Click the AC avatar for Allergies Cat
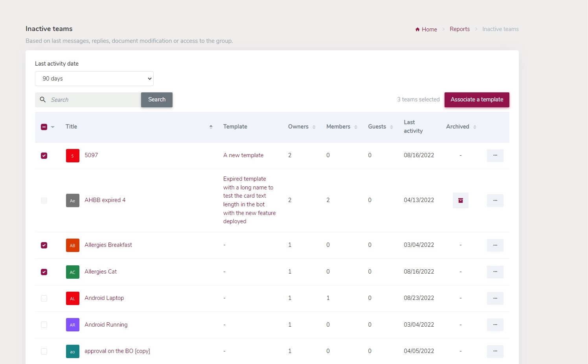This screenshot has height=364, width=588. point(72,272)
